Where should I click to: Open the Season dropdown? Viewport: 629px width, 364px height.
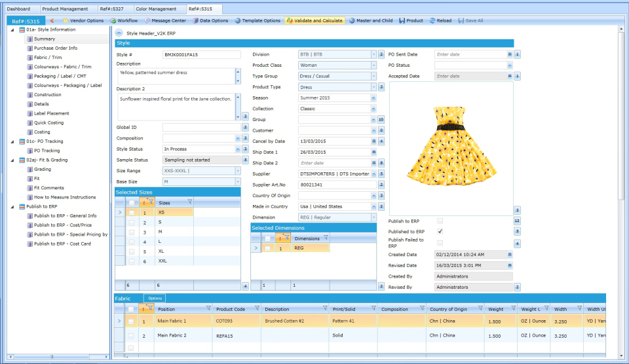(373, 98)
